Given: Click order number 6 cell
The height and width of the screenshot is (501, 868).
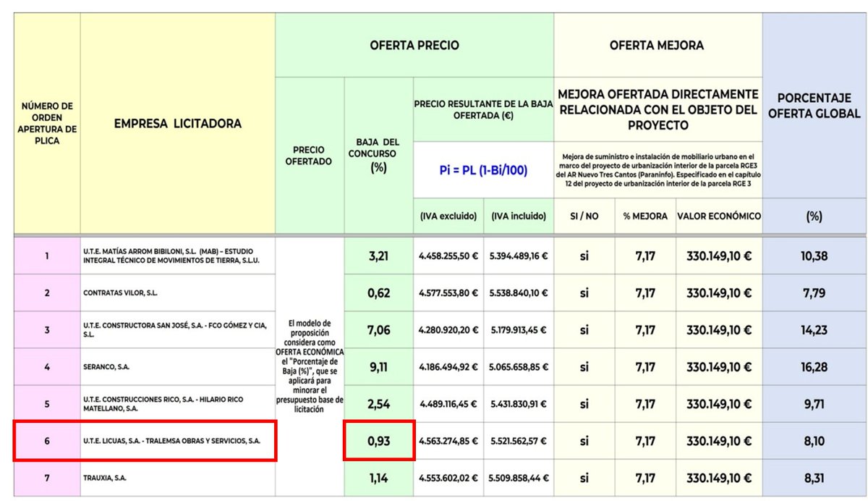Looking at the screenshot, I should click(47, 439).
